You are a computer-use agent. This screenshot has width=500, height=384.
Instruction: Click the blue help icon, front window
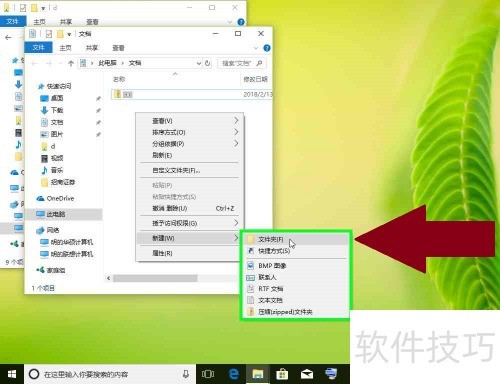click(x=267, y=48)
